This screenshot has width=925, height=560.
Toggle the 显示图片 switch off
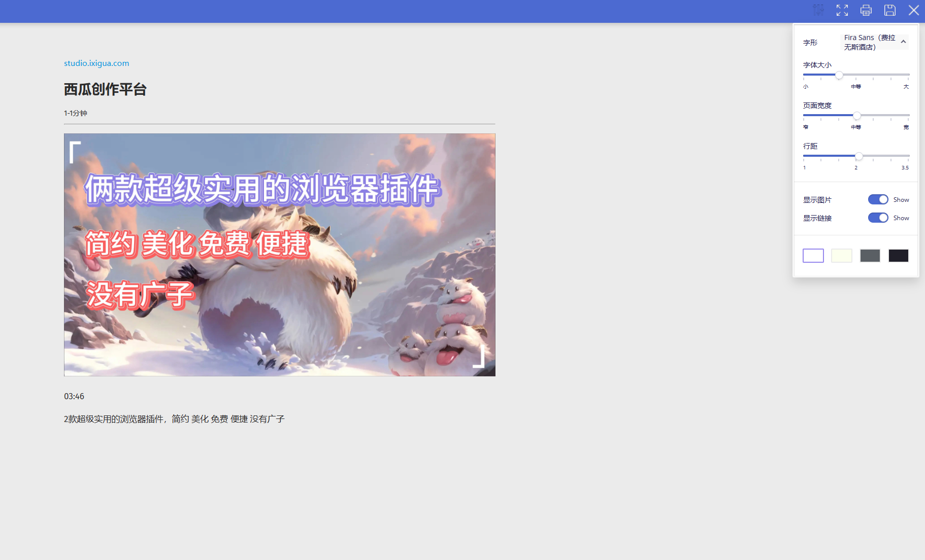point(878,199)
